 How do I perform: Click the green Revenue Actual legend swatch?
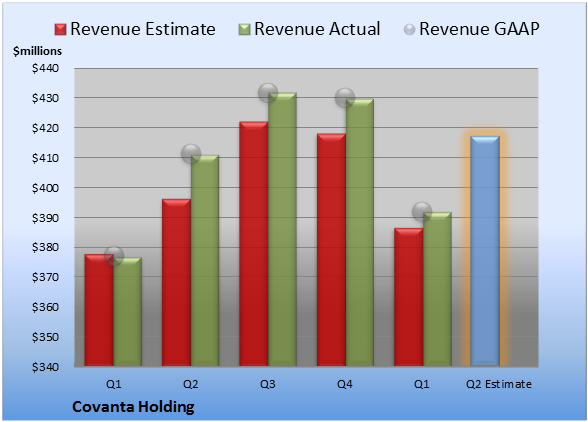(244, 29)
